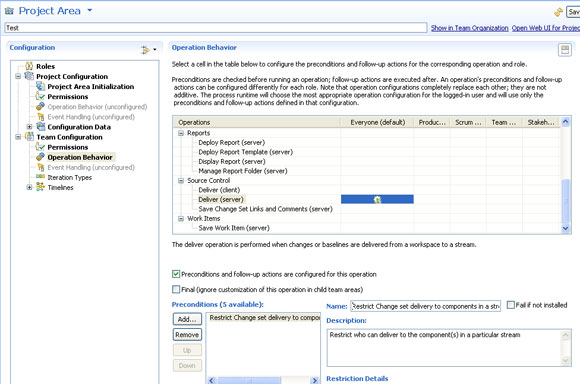Click the Save button in the header
Image resolution: width=580 pixels, height=384 pixels.
coord(573,12)
